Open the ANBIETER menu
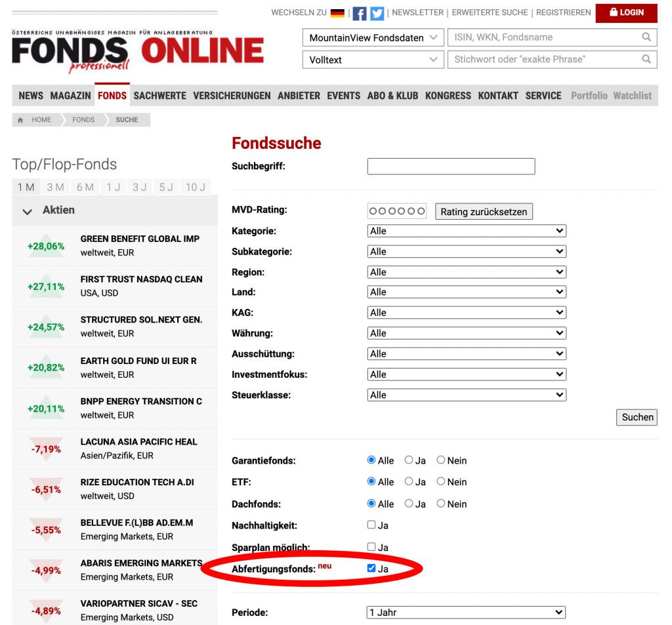 (x=299, y=96)
